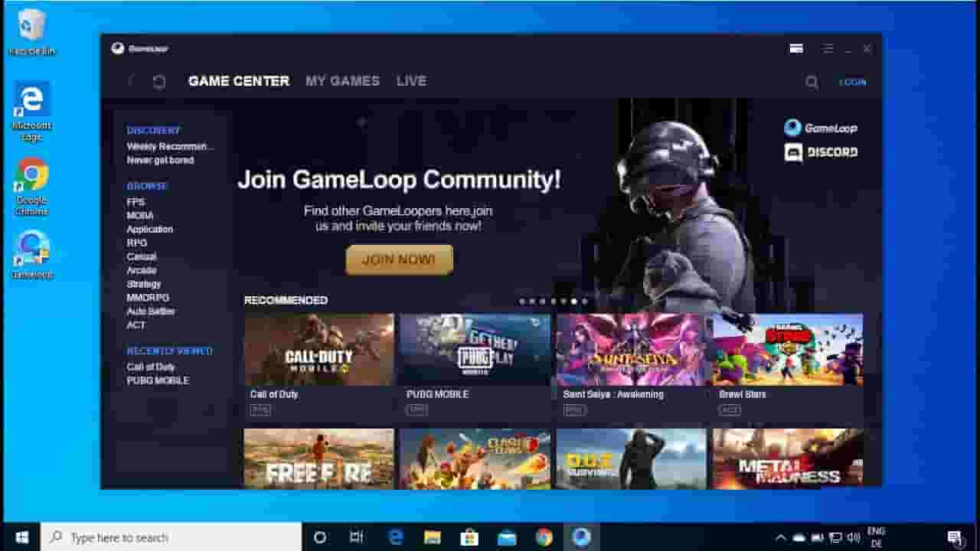
Task: Open Never get bored in Discovery
Action: point(160,160)
